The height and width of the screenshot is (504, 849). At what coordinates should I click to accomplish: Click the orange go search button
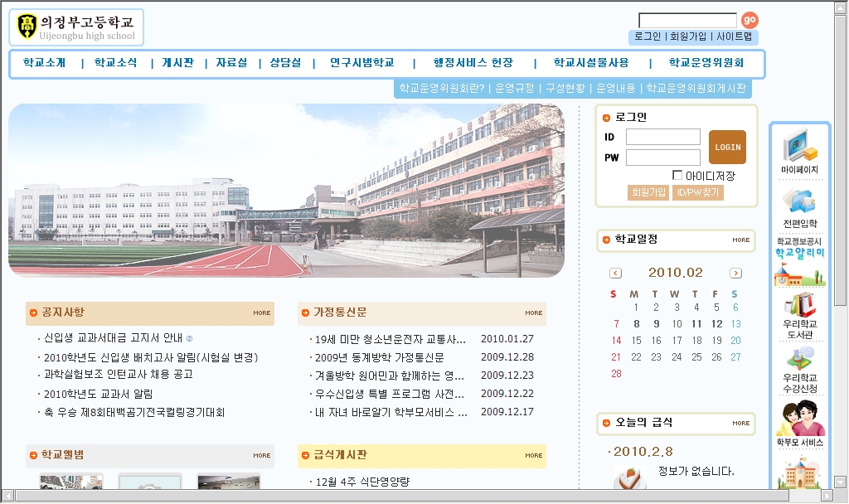point(750,20)
